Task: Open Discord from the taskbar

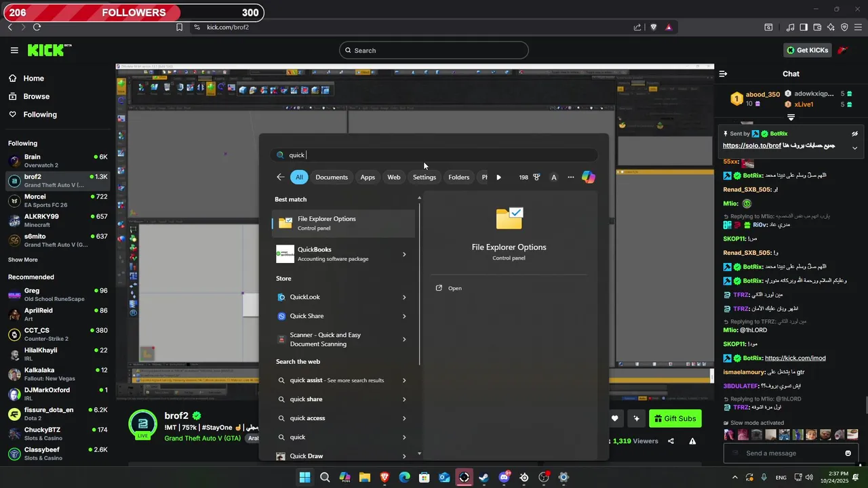Action: [x=504, y=477]
